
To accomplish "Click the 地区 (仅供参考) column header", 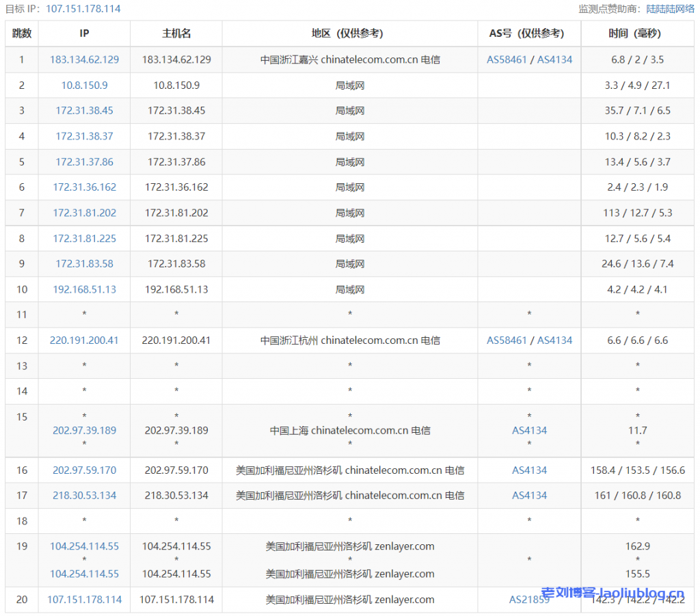I will pos(350,34).
